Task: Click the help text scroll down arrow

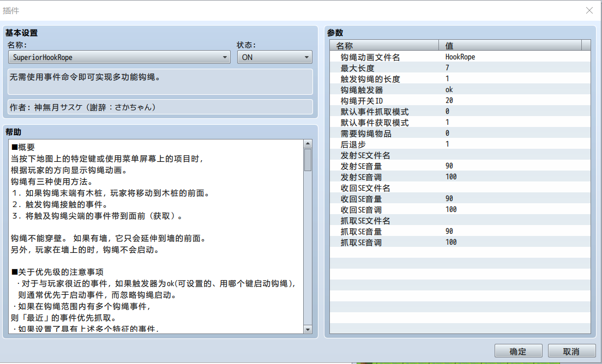Action: 308,329
